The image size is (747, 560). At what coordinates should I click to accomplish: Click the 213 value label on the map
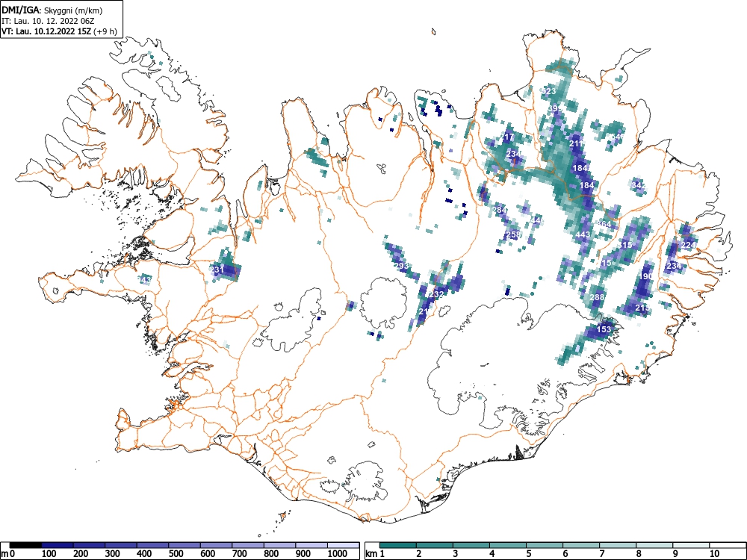click(x=642, y=308)
